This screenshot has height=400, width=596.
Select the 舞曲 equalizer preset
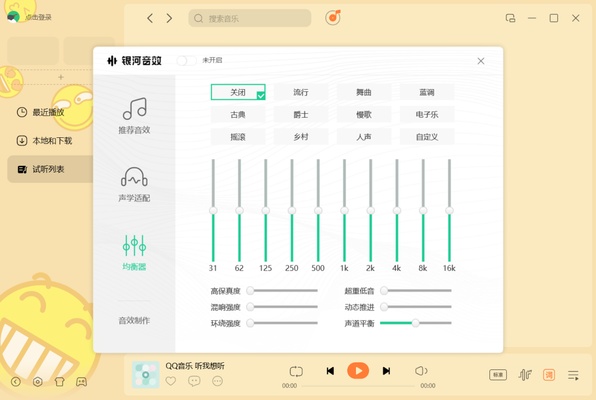click(364, 92)
